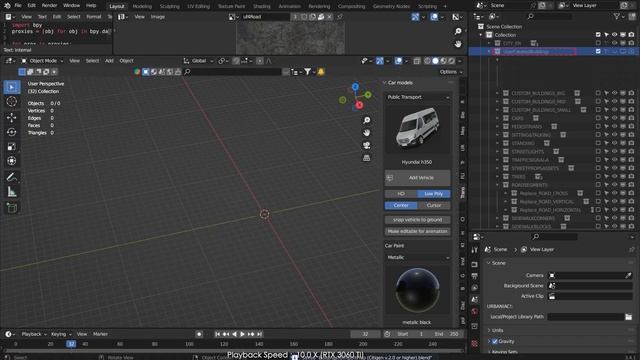Open the Playback dropdown in timeline
This screenshot has height=360, width=640.
pos(34,334)
